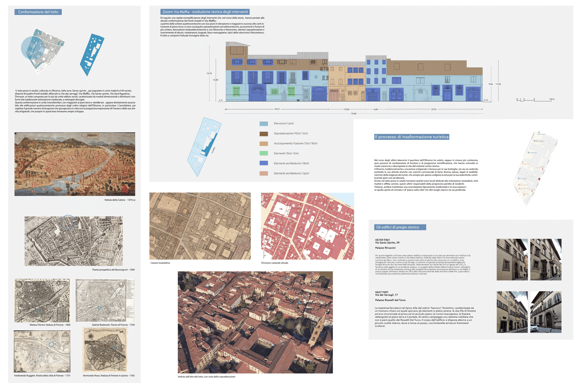Screen dimensions: 588x386
Task: Open the Divisione catastale attuale red map
Action: point(307,226)
